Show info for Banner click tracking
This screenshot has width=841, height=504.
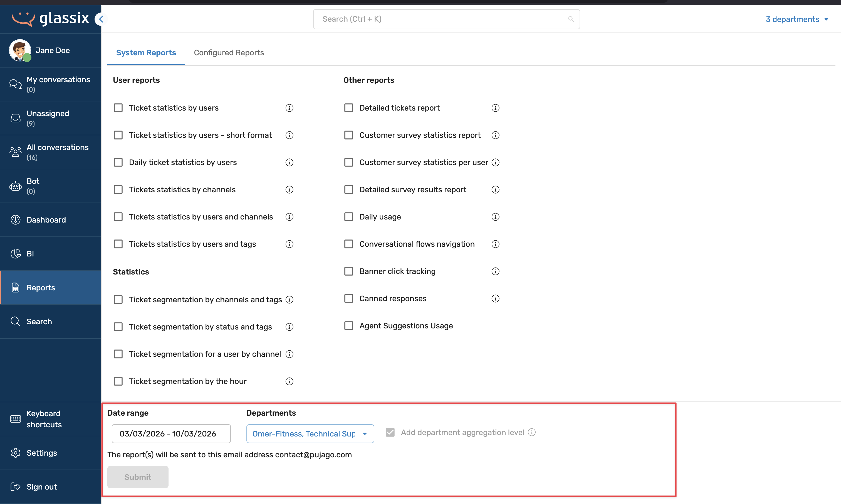click(495, 271)
